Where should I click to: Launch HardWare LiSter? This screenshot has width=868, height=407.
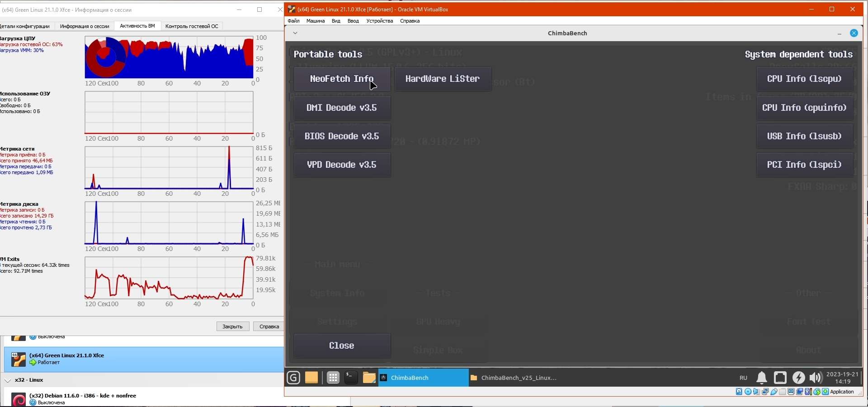[x=443, y=79]
